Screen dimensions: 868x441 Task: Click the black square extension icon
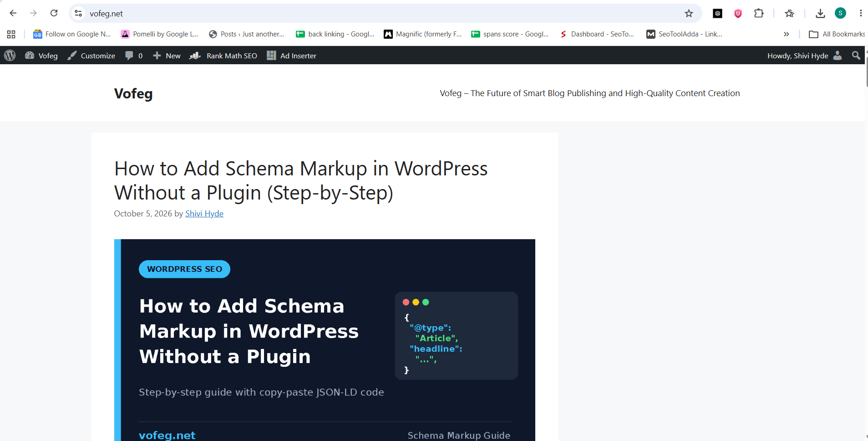point(717,13)
